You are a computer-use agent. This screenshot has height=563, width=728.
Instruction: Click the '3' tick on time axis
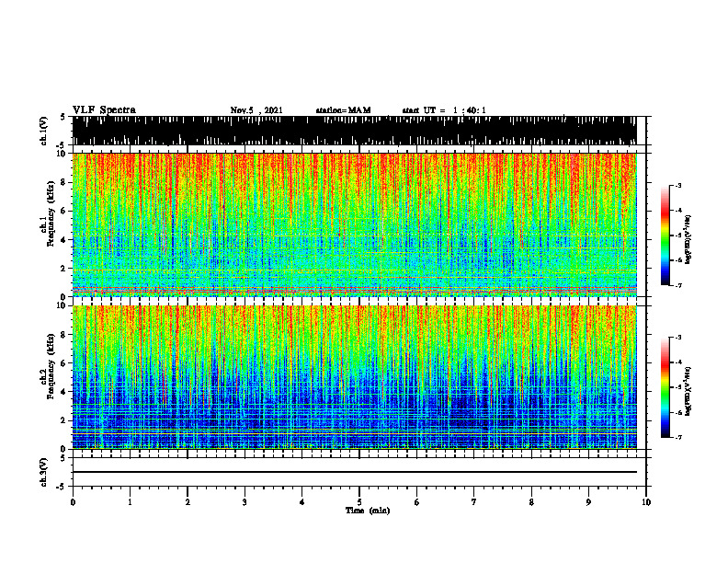(x=245, y=502)
